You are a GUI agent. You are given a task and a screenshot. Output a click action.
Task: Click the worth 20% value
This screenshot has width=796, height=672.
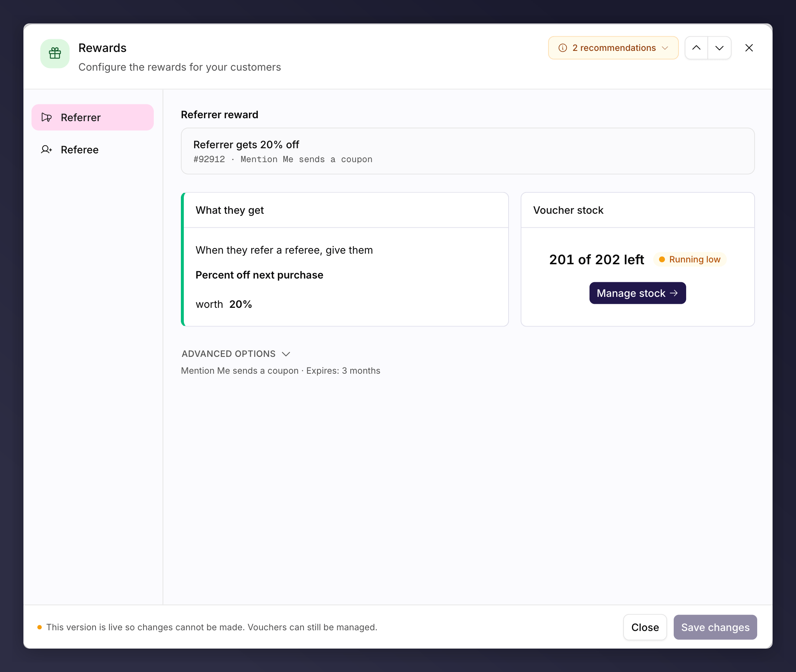click(241, 305)
